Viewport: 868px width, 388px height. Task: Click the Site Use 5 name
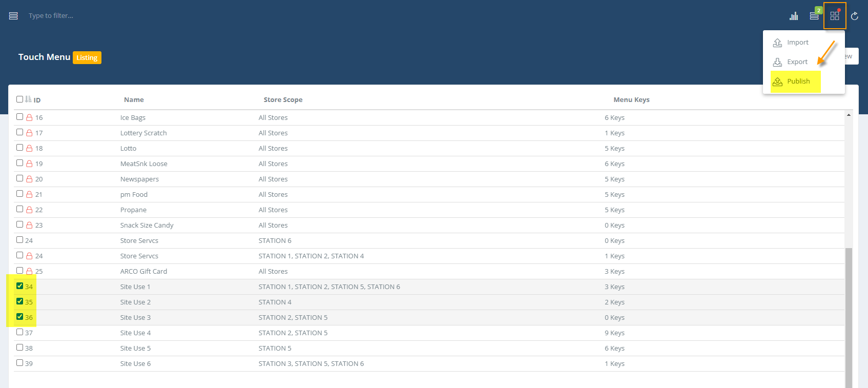tap(135, 349)
